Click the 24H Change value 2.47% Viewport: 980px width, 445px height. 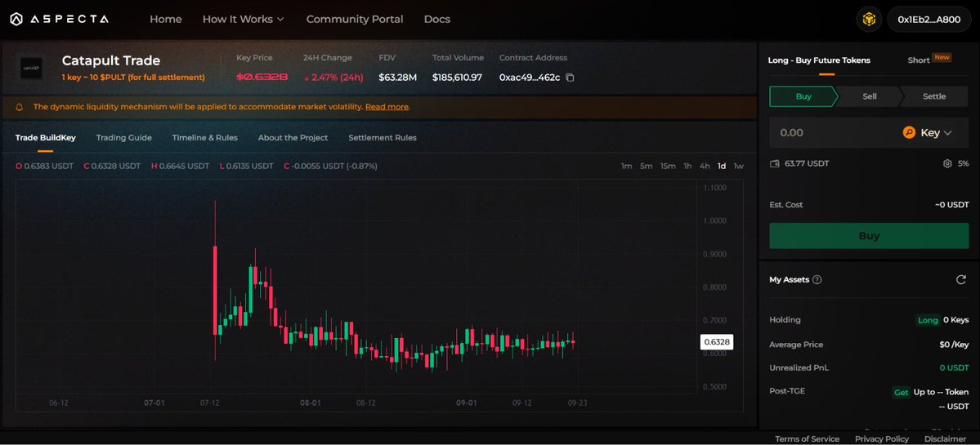click(x=333, y=78)
